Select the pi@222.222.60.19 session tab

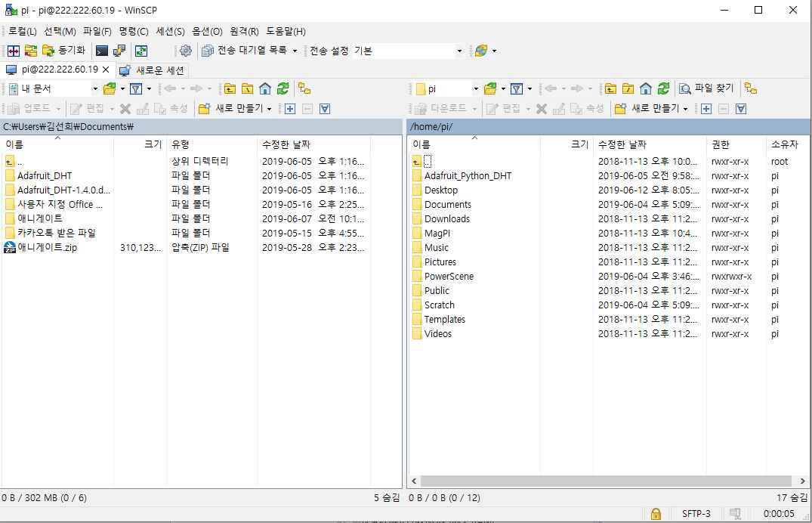pos(60,70)
